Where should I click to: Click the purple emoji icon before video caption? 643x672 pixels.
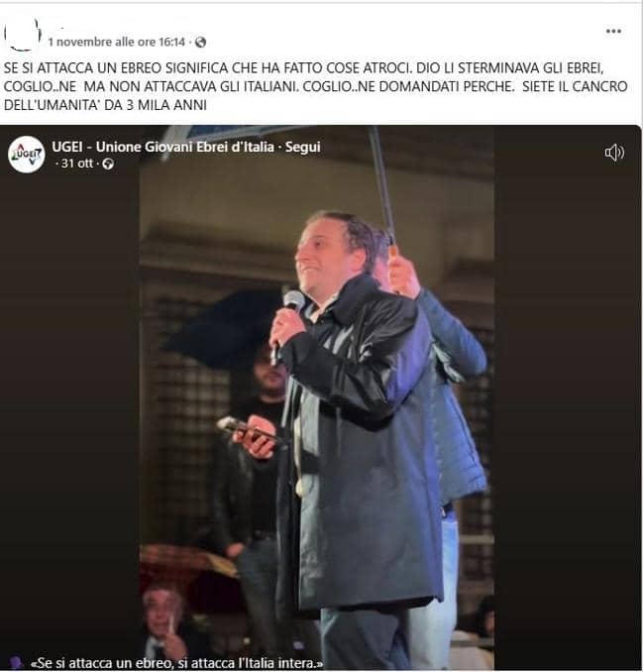(16, 662)
